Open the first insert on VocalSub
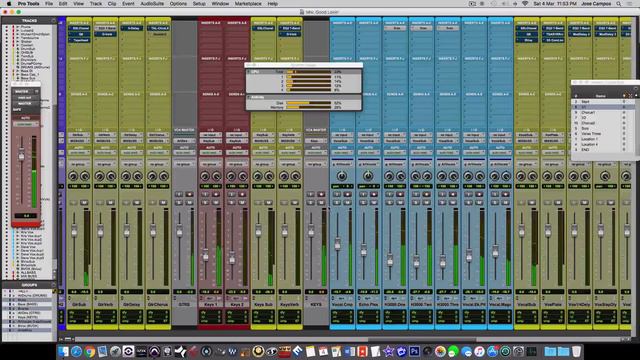This screenshot has height=360, width=640. pos(527,28)
